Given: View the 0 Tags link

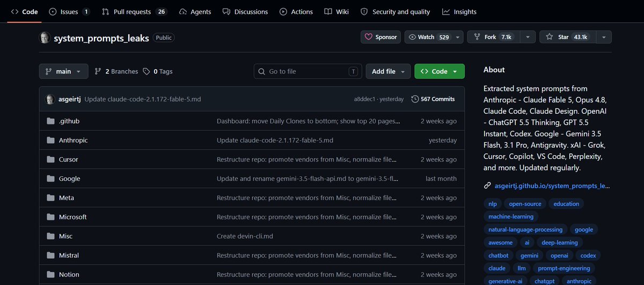Looking at the screenshot, I should (x=158, y=71).
